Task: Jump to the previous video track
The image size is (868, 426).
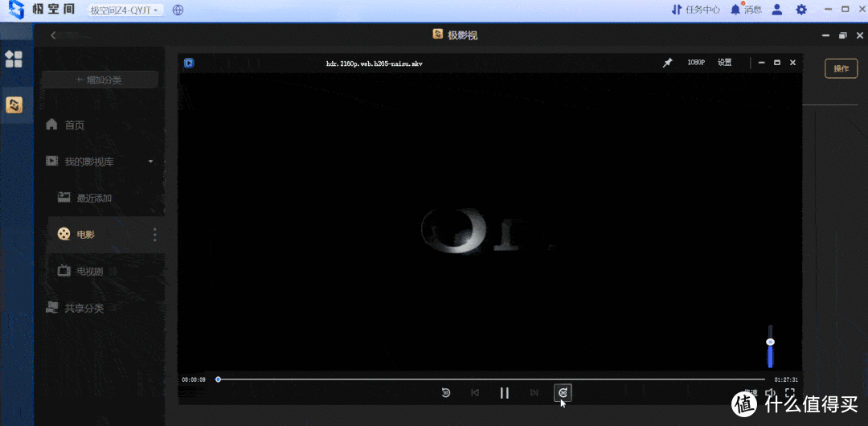Action: pyautogui.click(x=474, y=393)
